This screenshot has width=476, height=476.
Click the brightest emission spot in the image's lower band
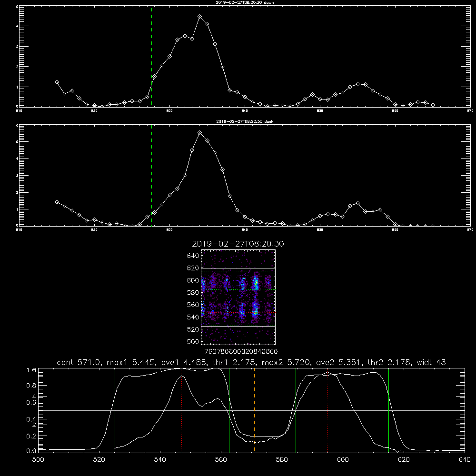tap(255, 311)
